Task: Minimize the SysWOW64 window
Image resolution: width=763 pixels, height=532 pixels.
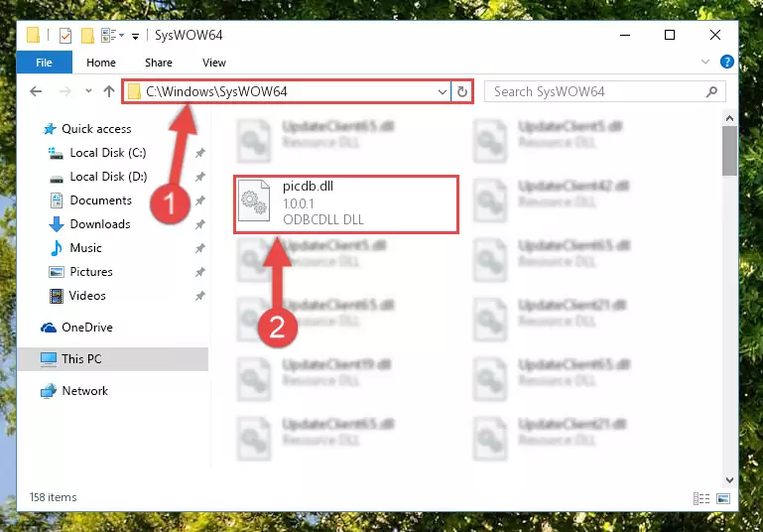Action: click(625, 35)
